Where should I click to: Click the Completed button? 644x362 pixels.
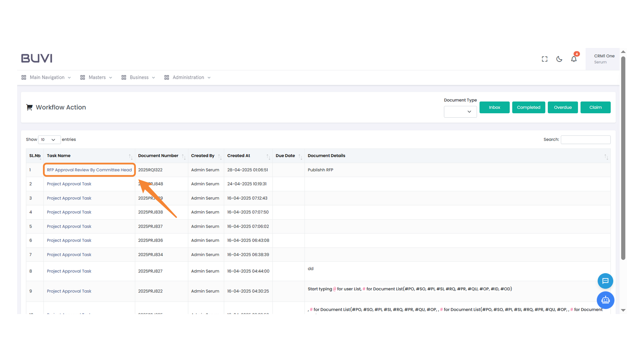(528, 107)
